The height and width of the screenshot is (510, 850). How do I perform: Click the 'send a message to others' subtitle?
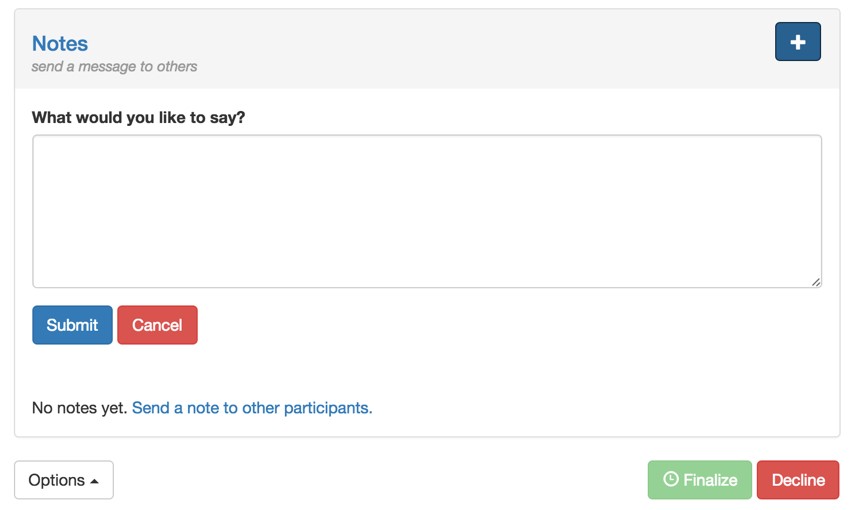coord(114,66)
